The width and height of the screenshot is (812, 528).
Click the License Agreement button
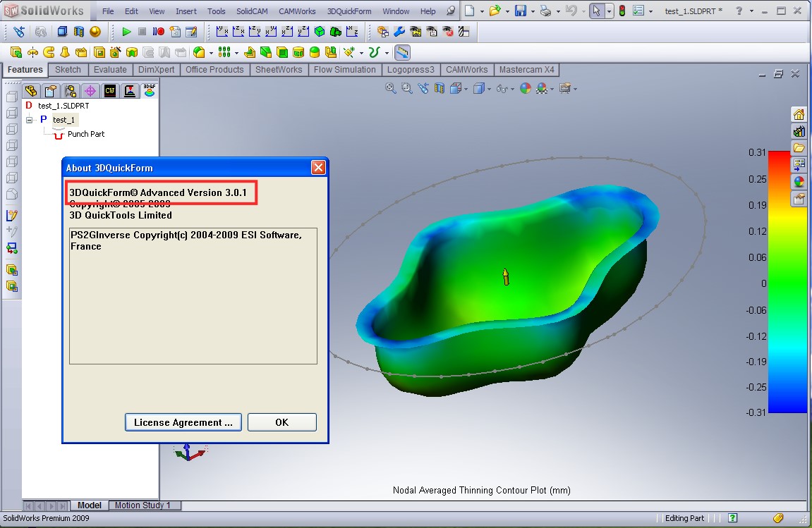pyautogui.click(x=183, y=422)
